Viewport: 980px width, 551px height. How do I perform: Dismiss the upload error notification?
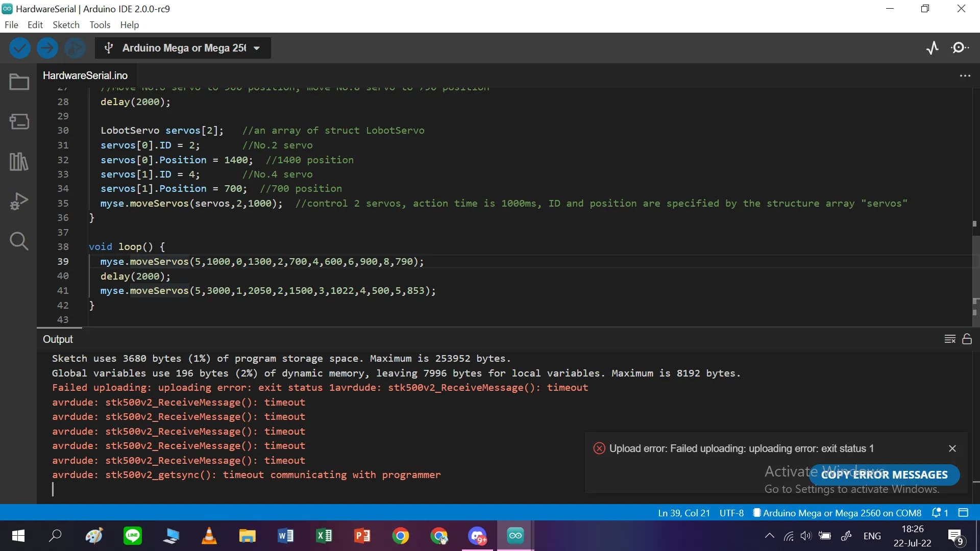coord(952,448)
